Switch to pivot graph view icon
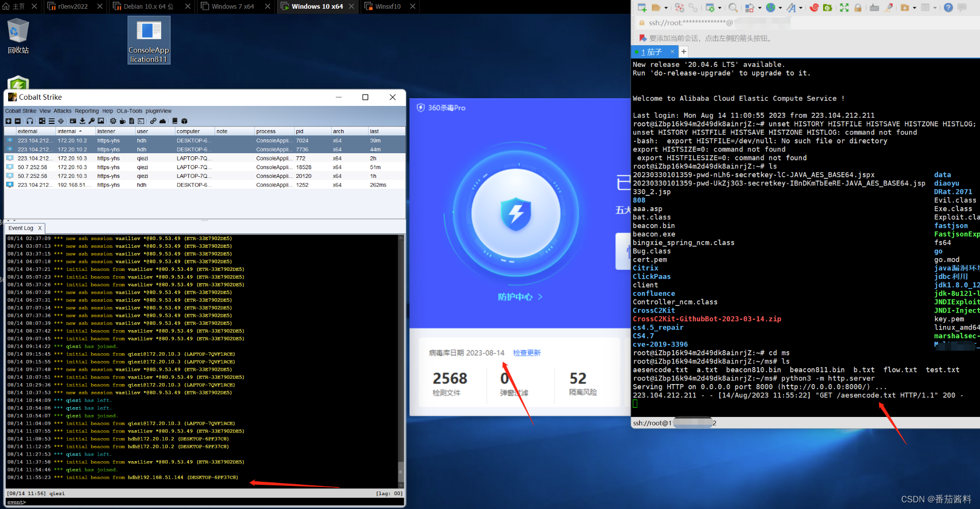Image resolution: width=980 pixels, height=509 pixels. 42,121
